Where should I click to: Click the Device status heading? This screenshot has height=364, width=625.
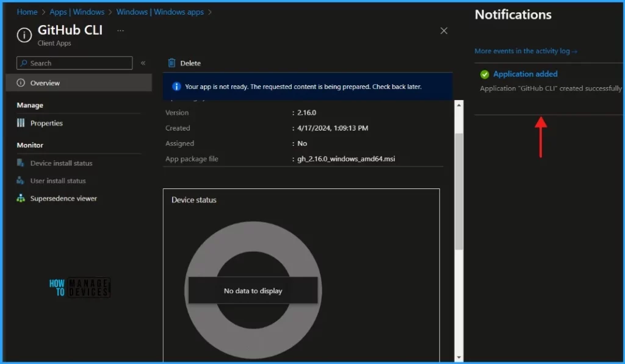(x=193, y=200)
